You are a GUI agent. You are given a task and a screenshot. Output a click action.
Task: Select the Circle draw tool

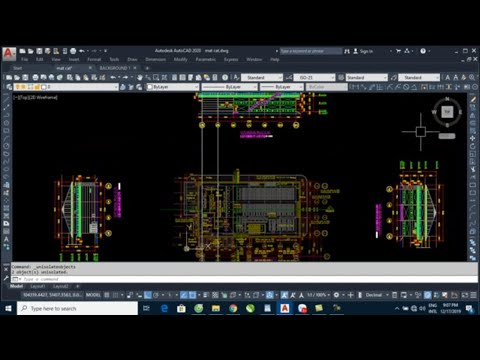(x=6, y=146)
